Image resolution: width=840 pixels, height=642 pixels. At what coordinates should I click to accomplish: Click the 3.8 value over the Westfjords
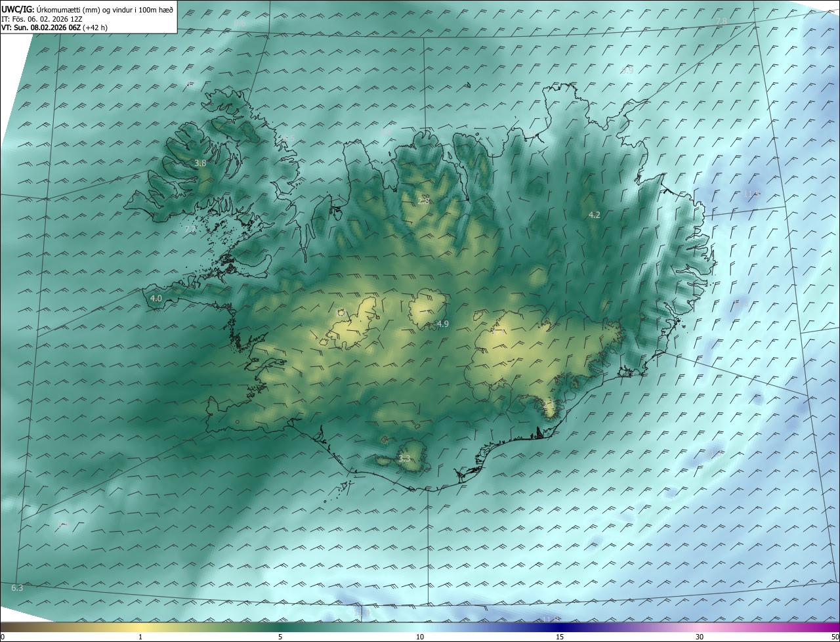[x=201, y=163]
